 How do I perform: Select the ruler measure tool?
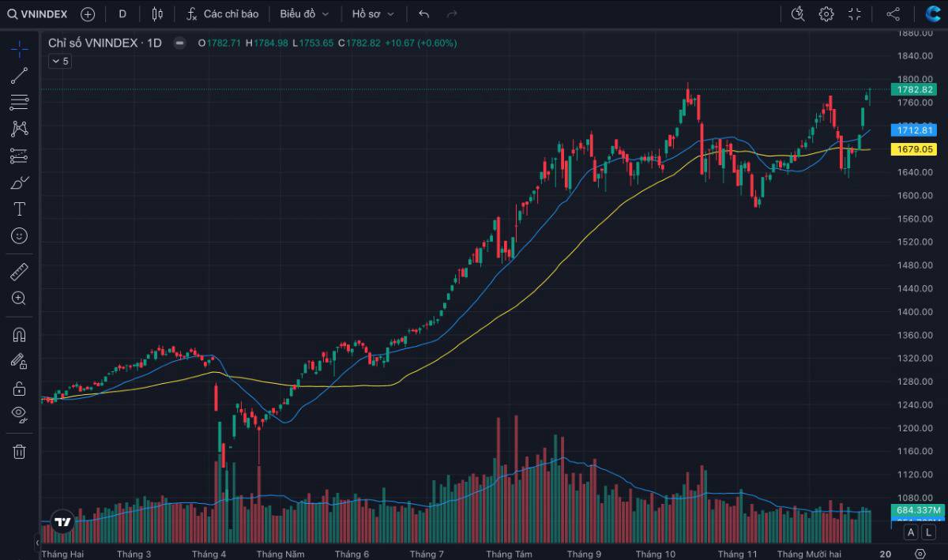(20, 272)
